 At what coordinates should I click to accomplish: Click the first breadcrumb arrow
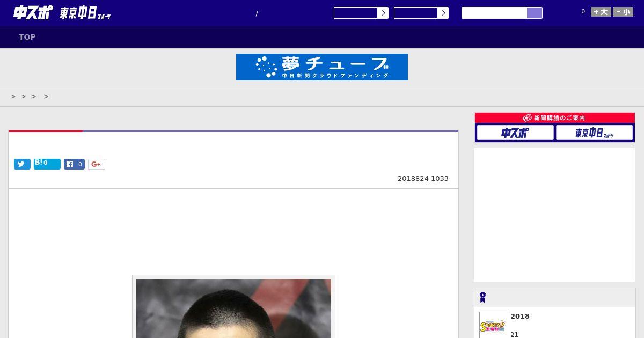coord(13,97)
